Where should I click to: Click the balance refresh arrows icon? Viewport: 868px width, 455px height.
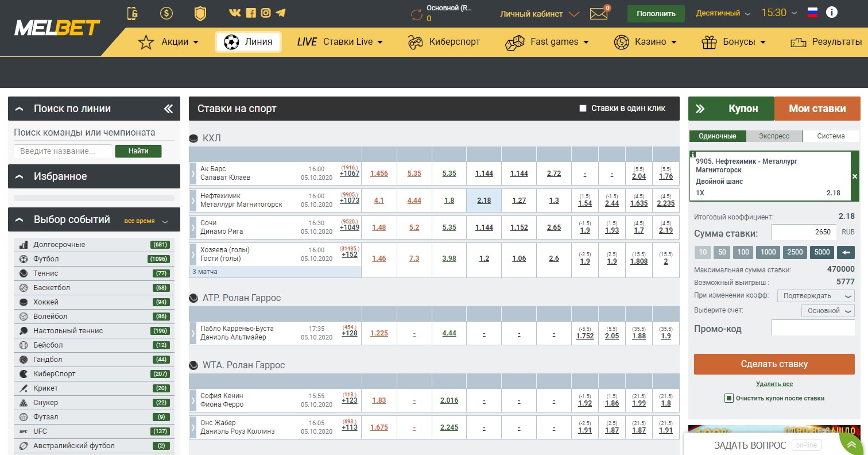point(417,14)
